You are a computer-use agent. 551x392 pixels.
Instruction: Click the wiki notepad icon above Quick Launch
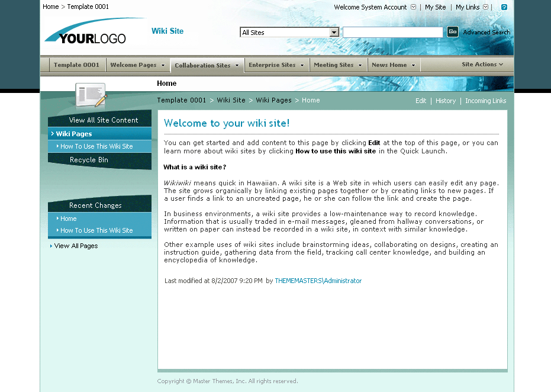click(89, 94)
